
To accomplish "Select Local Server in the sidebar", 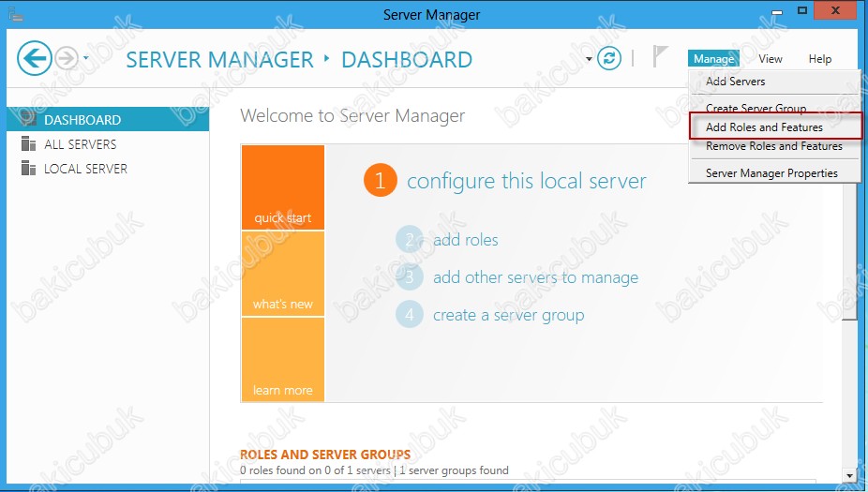I will (108, 169).
